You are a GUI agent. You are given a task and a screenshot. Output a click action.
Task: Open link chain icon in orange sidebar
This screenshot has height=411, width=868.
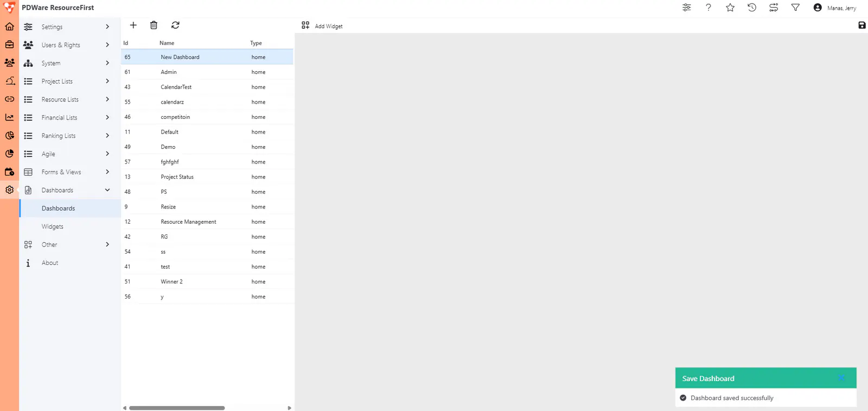click(9, 99)
